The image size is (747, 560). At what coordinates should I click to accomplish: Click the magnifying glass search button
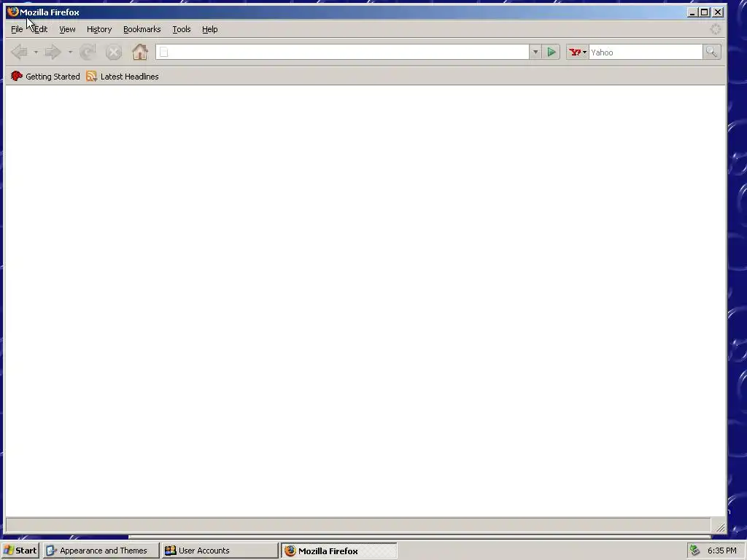pos(712,52)
